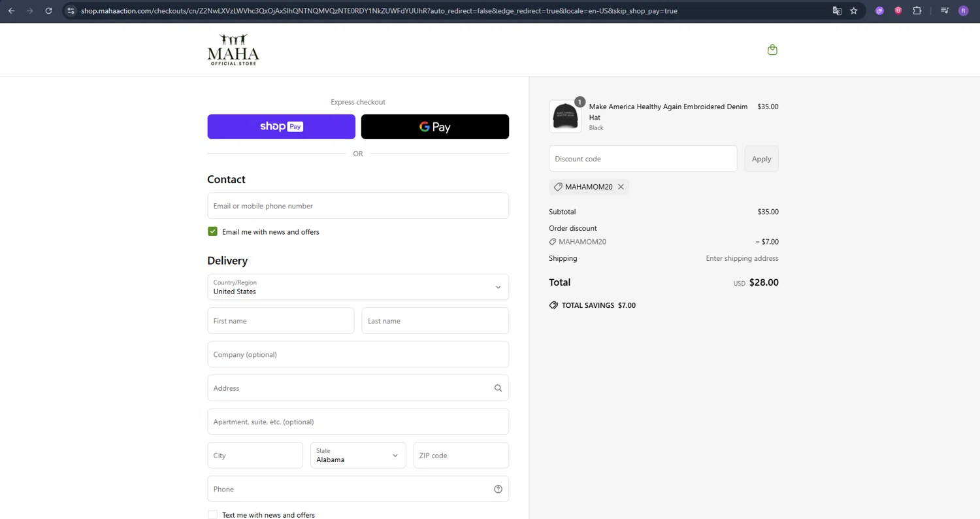Click the Subtotal $35.00 value
This screenshot has height=519, width=980.
pyautogui.click(x=768, y=212)
